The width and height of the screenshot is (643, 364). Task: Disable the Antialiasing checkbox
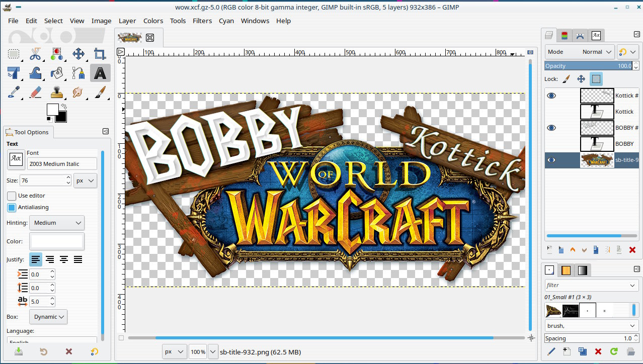[x=12, y=207]
